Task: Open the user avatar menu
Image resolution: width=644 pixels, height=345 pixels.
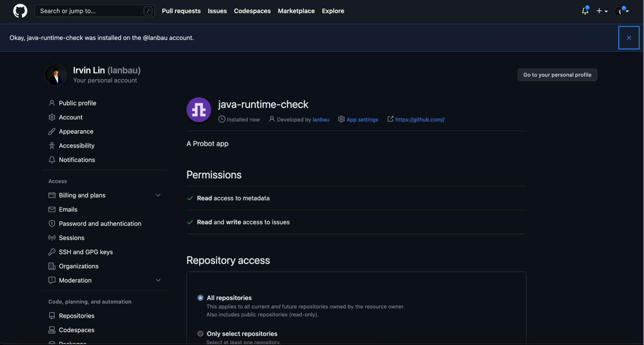Action: click(622, 11)
